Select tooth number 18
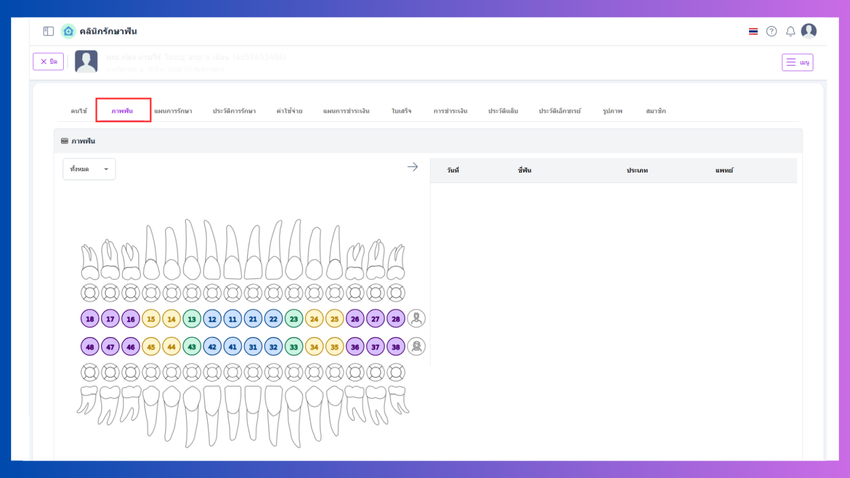 click(x=90, y=319)
